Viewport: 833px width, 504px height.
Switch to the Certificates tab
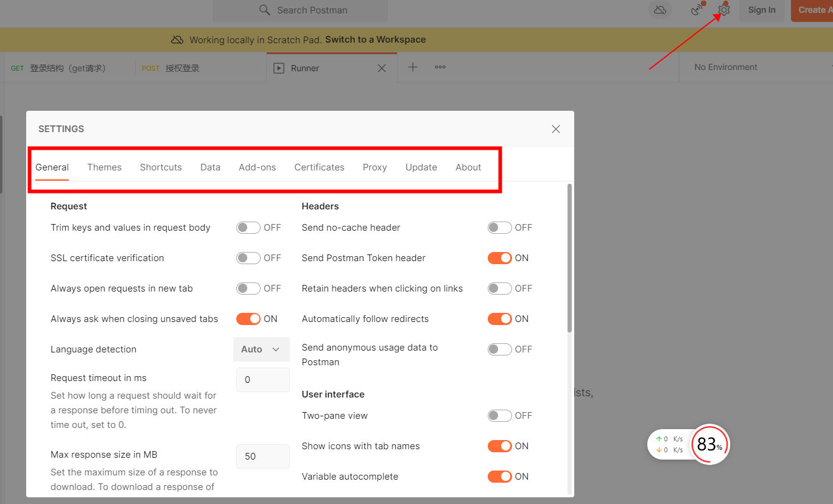click(319, 167)
